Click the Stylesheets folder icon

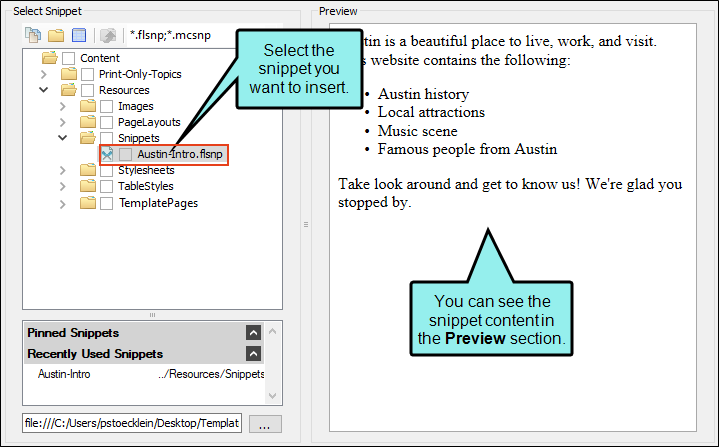tap(88, 170)
